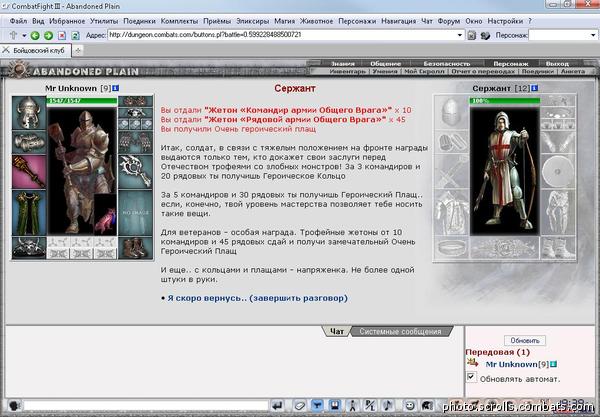Click Сержант's 100% health bar
The image size is (600, 417).
pos(505,101)
